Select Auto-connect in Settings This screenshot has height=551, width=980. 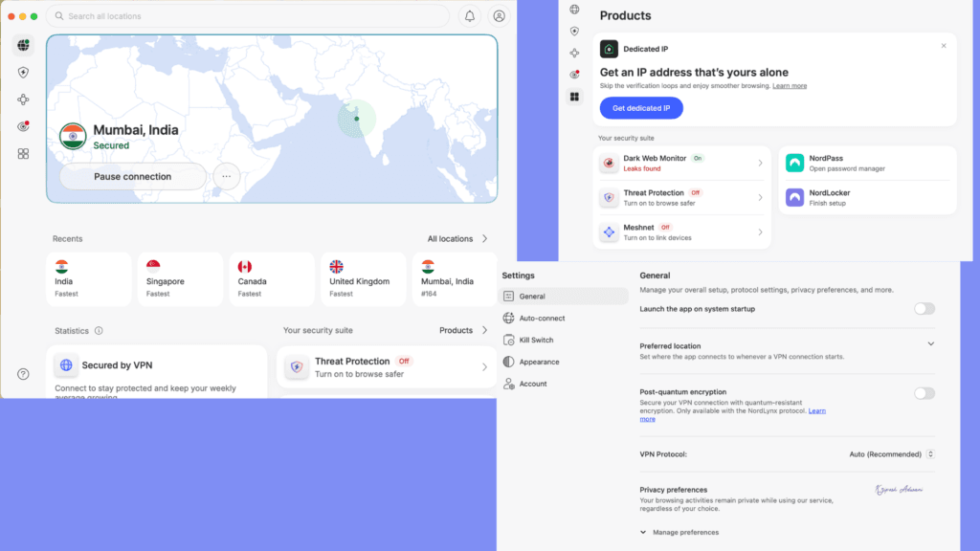point(565,318)
